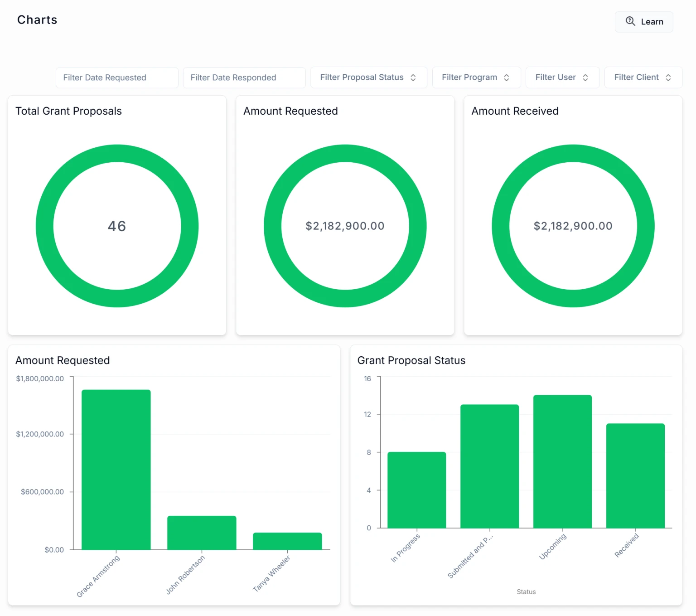The image size is (696, 616).
Task: Select the Tanya Wheeler bar
Action: click(x=287, y=541)
